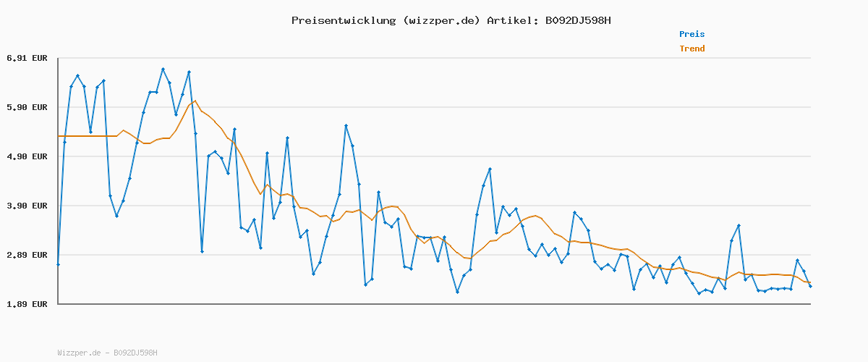Click the flat start of the trend line
Image resolution: width=868 pixels, height=362 pixels.
[87, 136]
